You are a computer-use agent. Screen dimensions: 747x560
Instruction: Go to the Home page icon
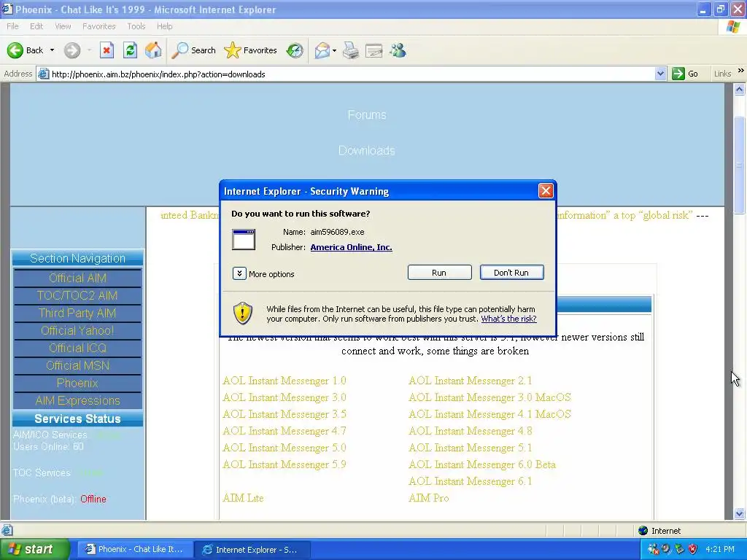153,50
